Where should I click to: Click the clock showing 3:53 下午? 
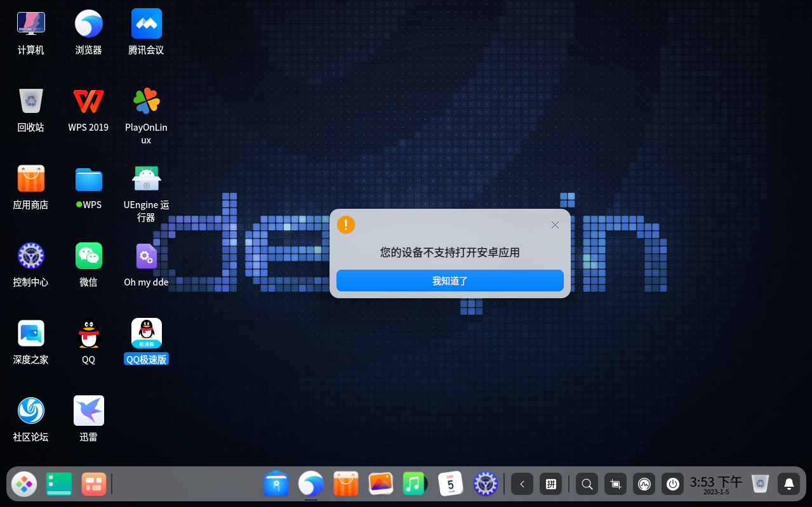[716, 484]
